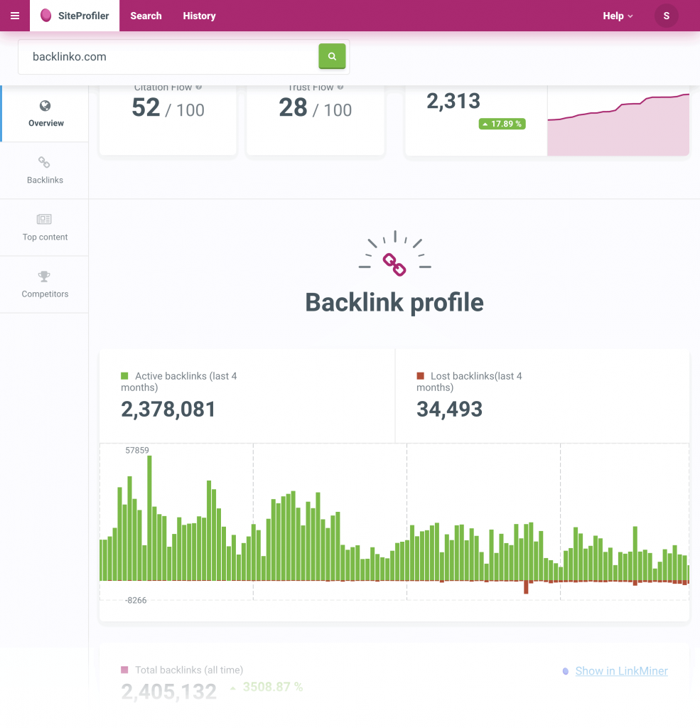Viewport: 700px width, 728px height.
Task: Open the user avatar S menu
Action: 666,16
